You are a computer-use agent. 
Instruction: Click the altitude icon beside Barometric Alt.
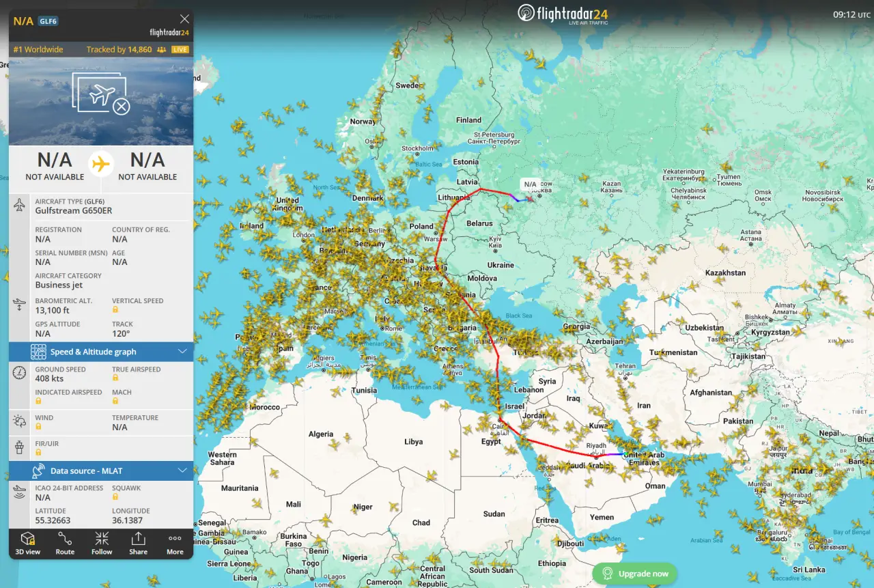(x=20, y=305)
